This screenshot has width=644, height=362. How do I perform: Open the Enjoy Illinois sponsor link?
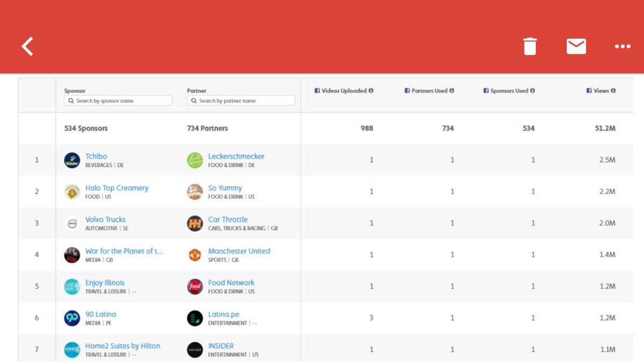pos(105,283)
